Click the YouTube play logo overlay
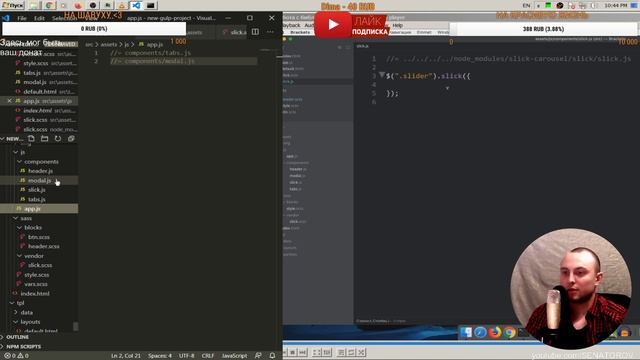The height and width of the screenshot is (360, 640). tap(333, 25)
